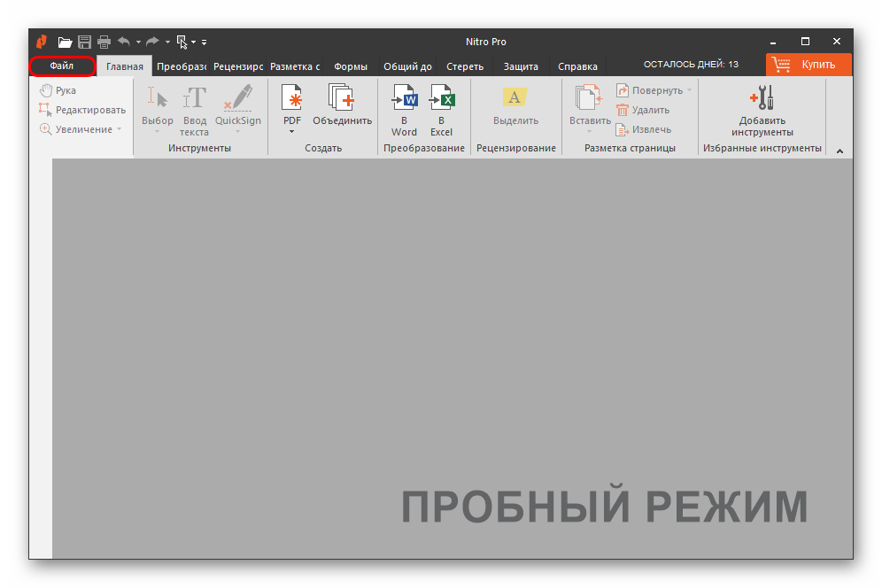Click the Open folder icon in quick access toolbar
This screenshot has height=588, width=882.
click(x=65, y=42)
